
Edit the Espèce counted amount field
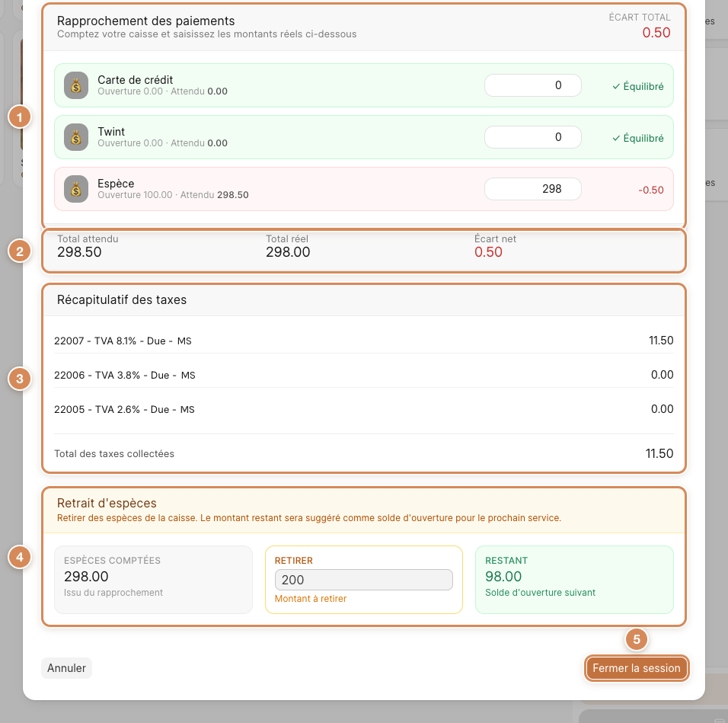(532, 189)
